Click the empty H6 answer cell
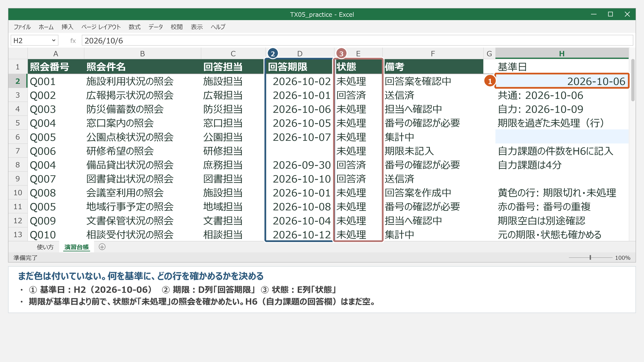This screenshot has width=644, height=362. 562,137
